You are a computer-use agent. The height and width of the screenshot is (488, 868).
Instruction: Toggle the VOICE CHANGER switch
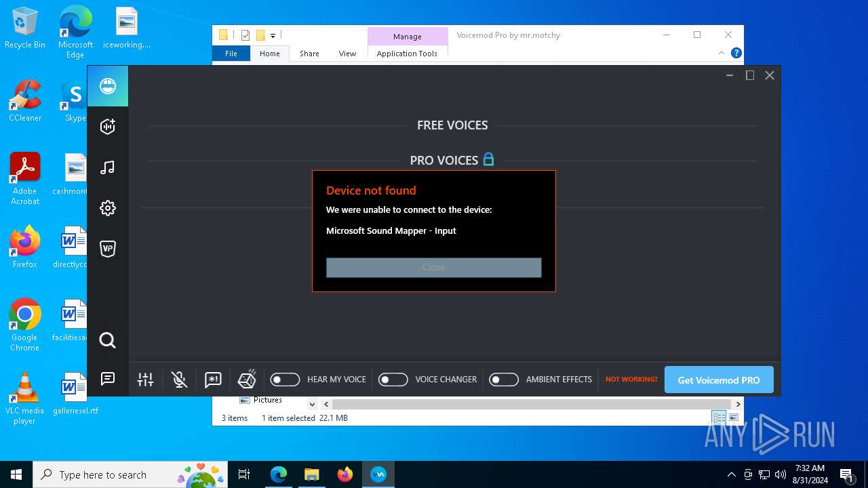(x=393, y=380)
